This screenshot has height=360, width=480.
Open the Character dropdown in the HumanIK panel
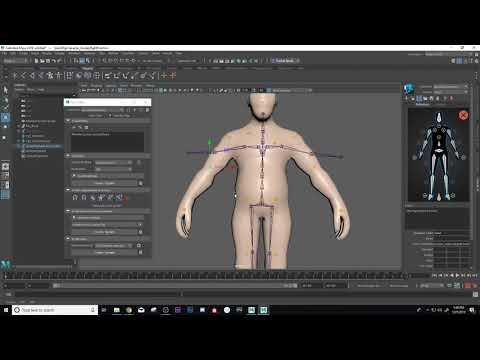click(451, 87)
